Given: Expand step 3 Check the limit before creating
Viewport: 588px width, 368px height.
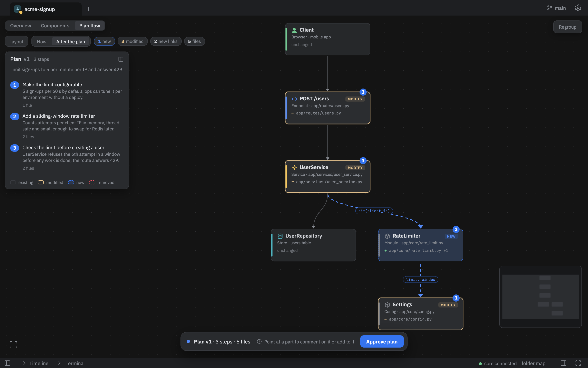Looking at the screenshot, I should point(67,157).
